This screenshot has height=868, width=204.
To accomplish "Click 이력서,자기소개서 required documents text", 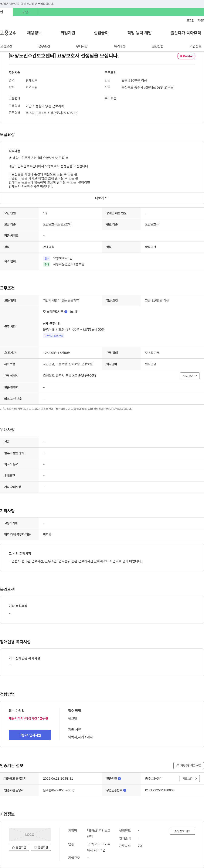I will pos(80,737).
